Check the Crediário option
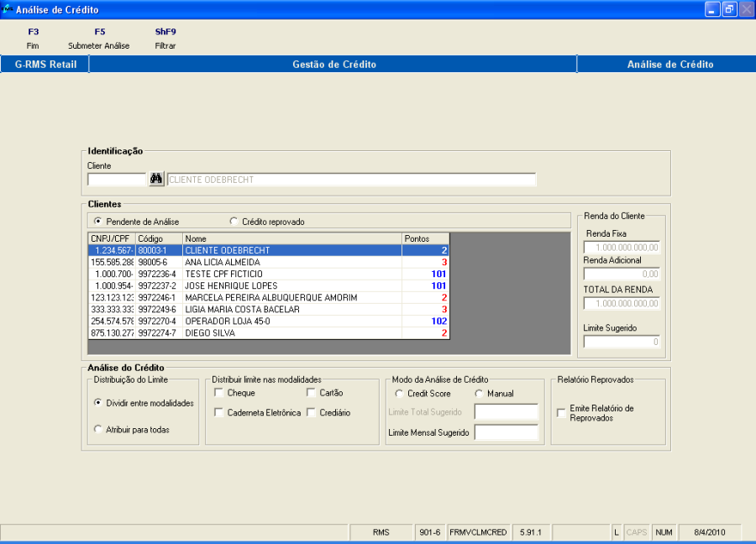 tap(309, 413)
